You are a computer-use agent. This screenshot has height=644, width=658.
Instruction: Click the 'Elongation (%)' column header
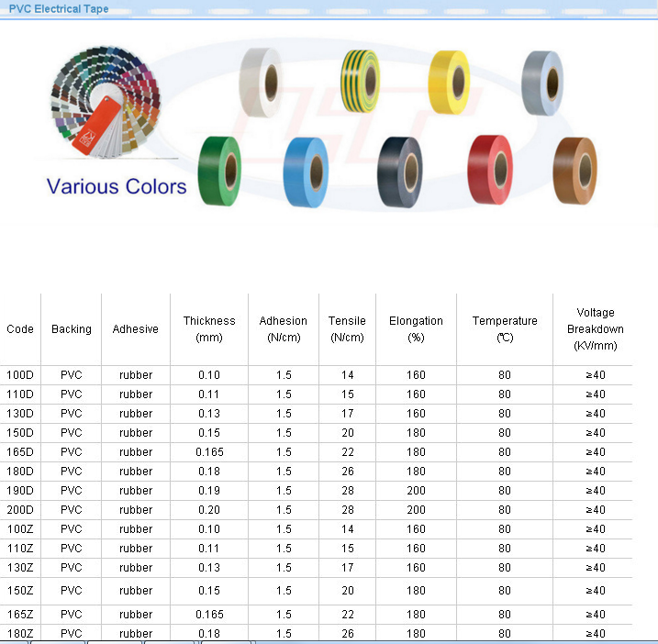click(x=416, y=329)
